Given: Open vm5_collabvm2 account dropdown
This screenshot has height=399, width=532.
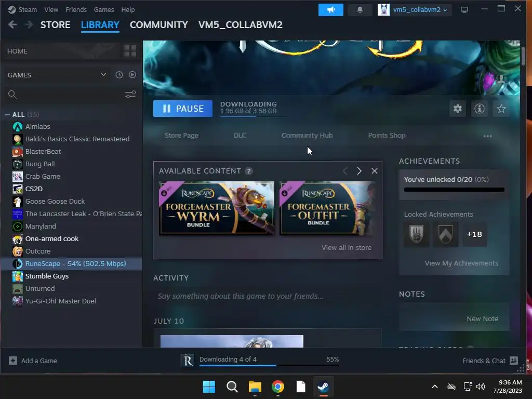Looking at the screenshot, I should (420, 10).
